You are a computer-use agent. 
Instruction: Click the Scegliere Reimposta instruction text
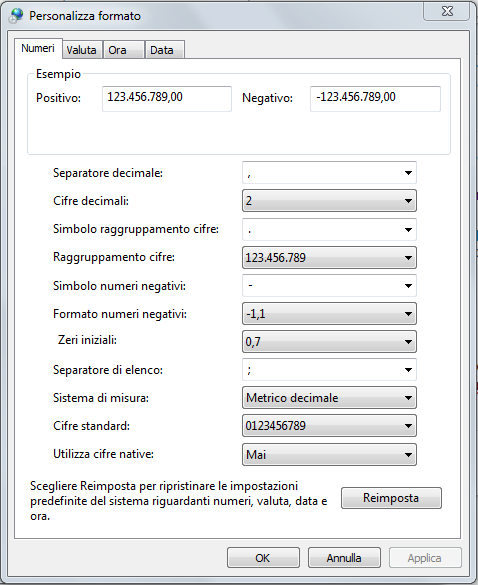coord(179,501)
